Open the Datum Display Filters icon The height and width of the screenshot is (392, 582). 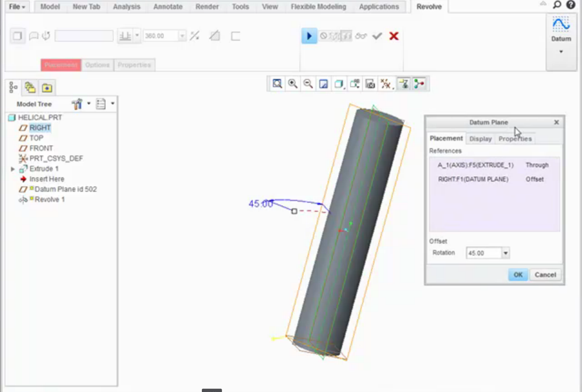(x=386, y=84)
